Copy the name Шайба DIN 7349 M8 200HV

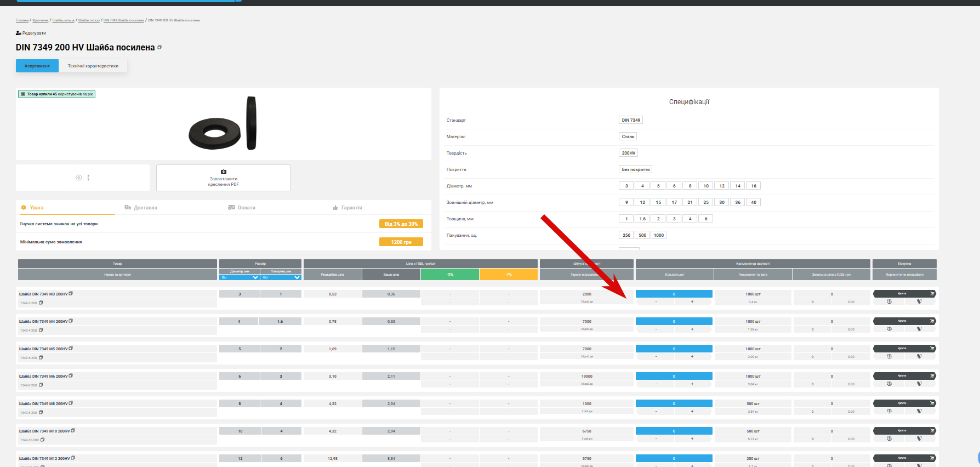tap(71, 403)
